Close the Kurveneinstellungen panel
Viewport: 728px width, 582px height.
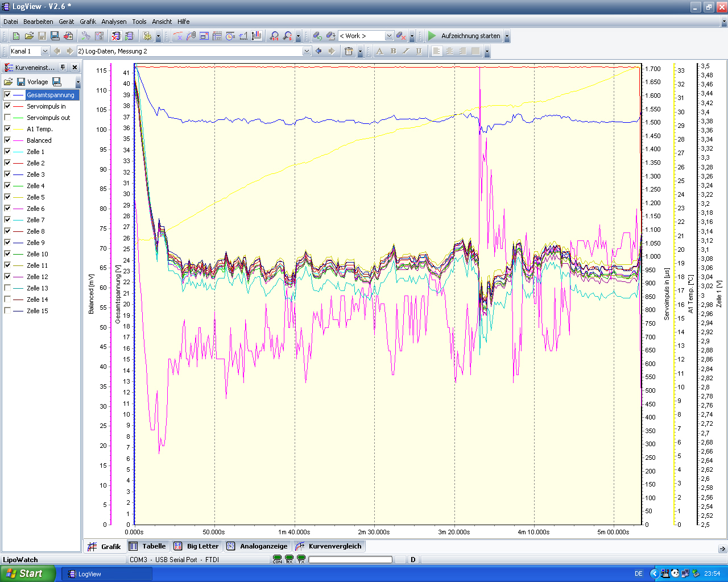(x=75, y=67)
